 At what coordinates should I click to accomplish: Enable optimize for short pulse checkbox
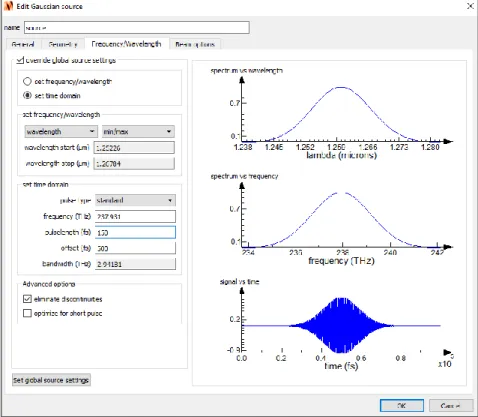[27, 313]
